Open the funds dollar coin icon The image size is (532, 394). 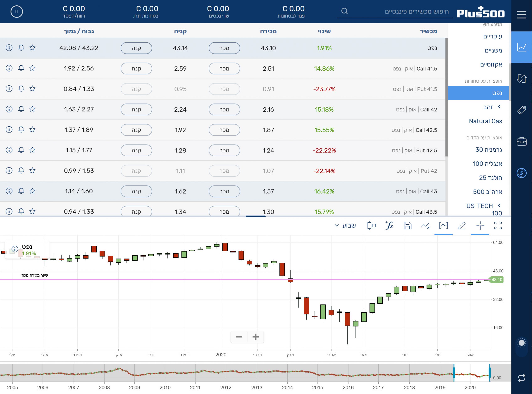click(x=522, y=173)
